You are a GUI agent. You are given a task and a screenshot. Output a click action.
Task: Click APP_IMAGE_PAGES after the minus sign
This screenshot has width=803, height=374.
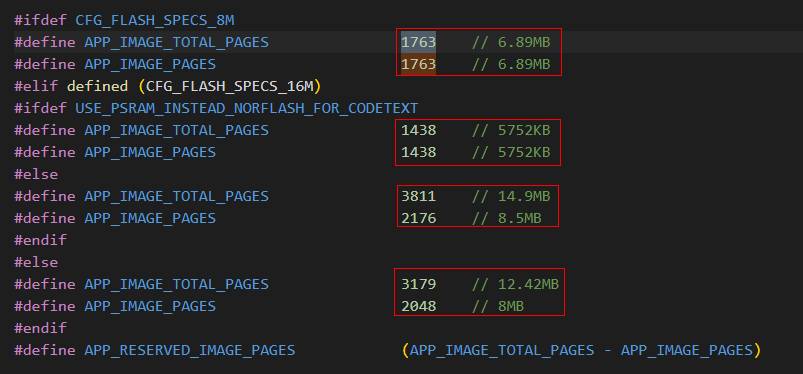click(687, 350)
